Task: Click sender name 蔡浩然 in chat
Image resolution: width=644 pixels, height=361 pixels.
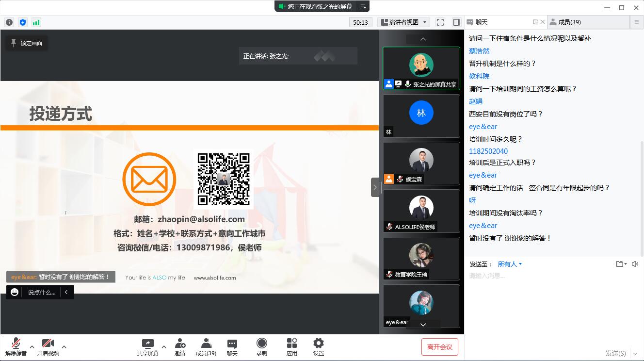Action: pos(479,51)
